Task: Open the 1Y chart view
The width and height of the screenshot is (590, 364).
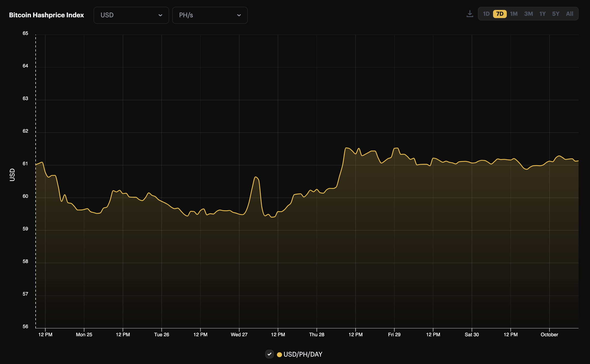Action: tap(542, 14)
